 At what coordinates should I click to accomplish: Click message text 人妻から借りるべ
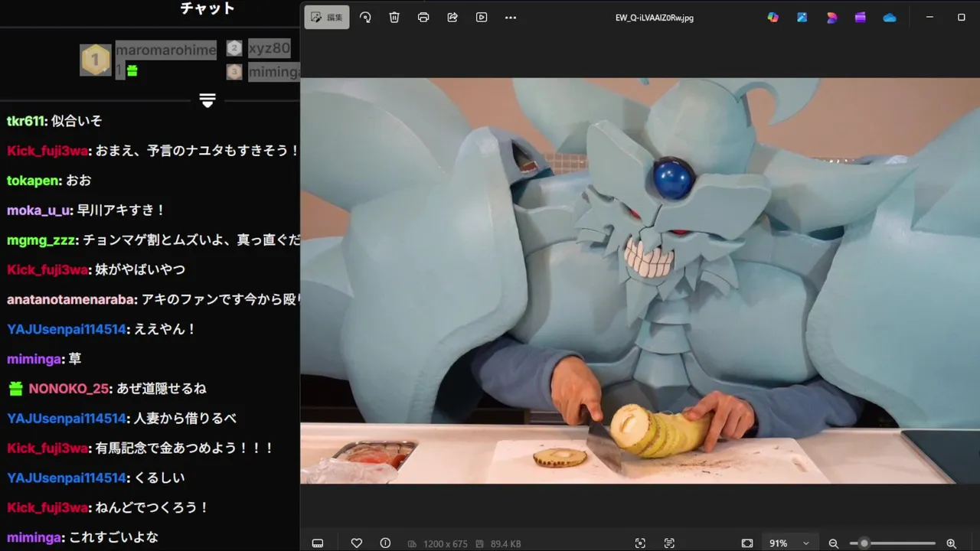185,419
